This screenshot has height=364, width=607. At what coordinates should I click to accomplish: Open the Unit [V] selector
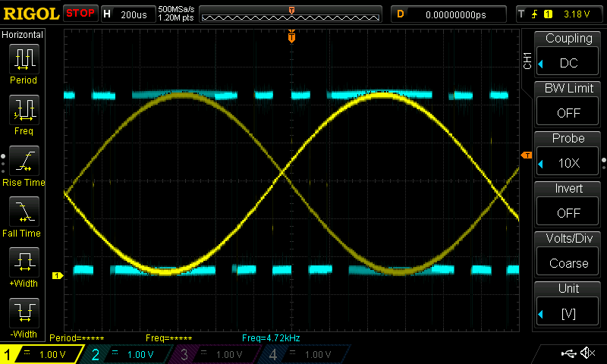[x=568, y=305]
